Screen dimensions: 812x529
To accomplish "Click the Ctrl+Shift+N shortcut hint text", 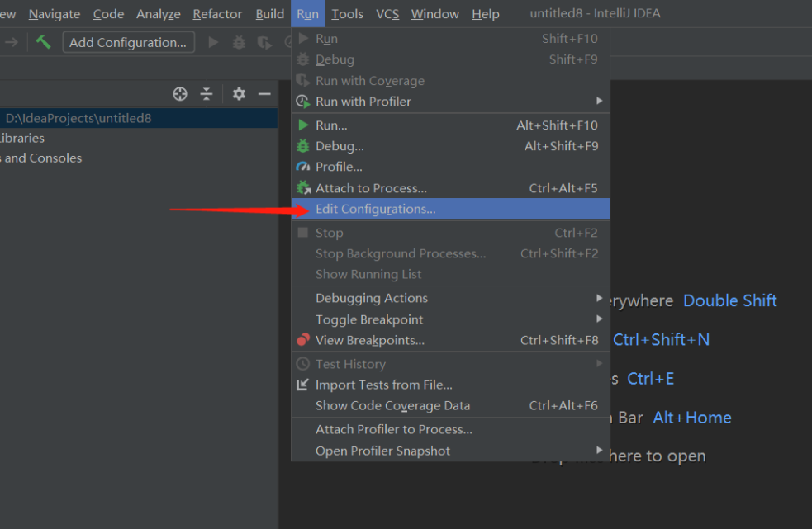I will coord(662,339).
